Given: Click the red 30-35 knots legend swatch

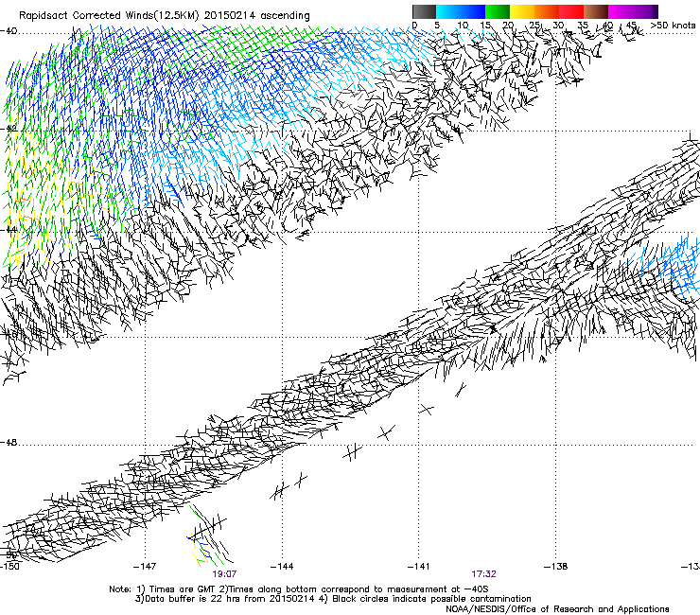Looking at the screenshot, I should coord(571,11).
